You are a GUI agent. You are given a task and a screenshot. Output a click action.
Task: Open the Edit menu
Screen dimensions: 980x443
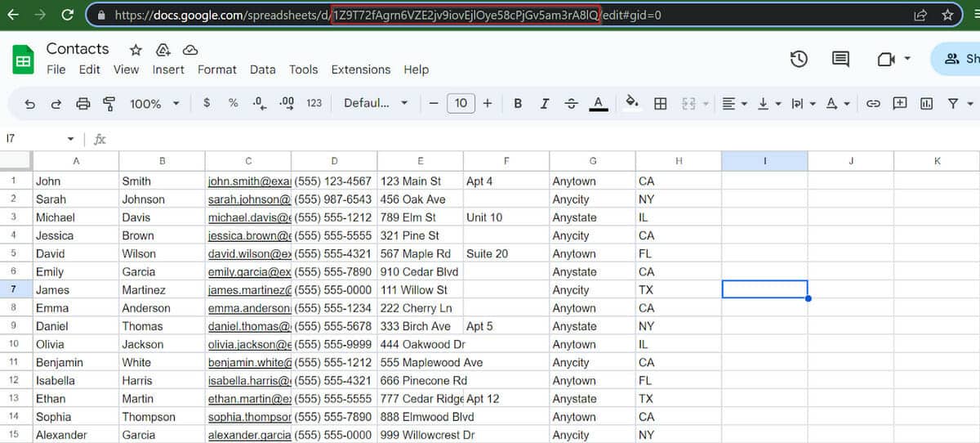pyautogui.click(x=90, y=69)
